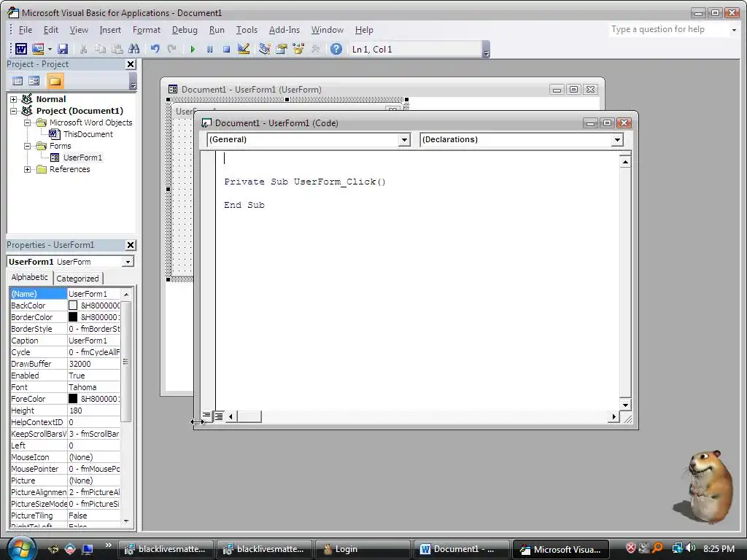Click the Reset stop icon
747x560 pixels.
[x=227, y=49]
